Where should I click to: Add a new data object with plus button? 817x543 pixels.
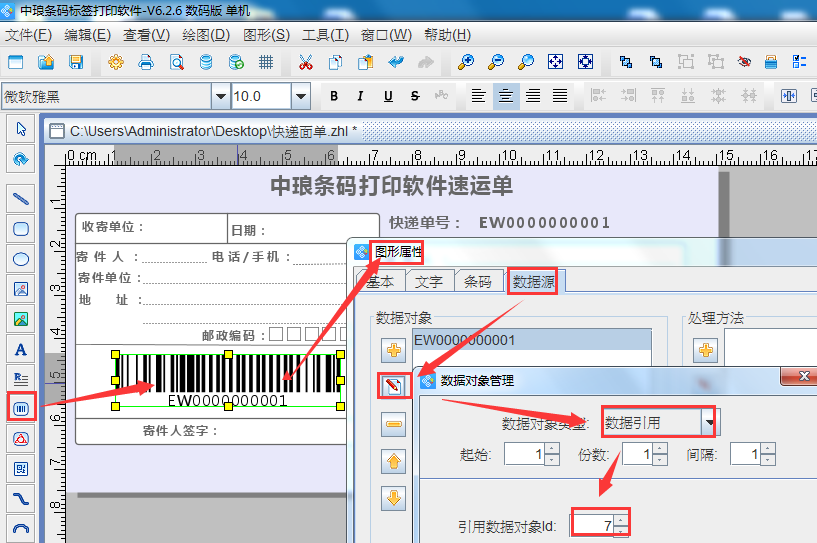click(x=394, y=350)
